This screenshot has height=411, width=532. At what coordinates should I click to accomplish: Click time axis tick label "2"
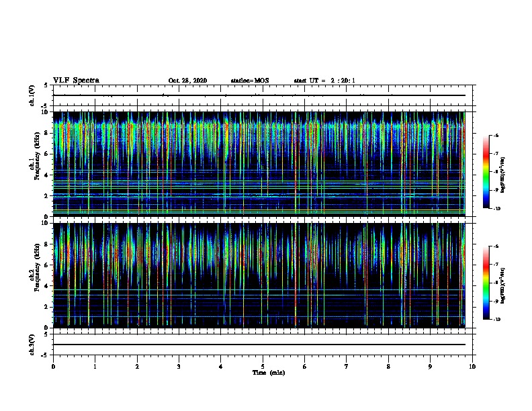137,367
